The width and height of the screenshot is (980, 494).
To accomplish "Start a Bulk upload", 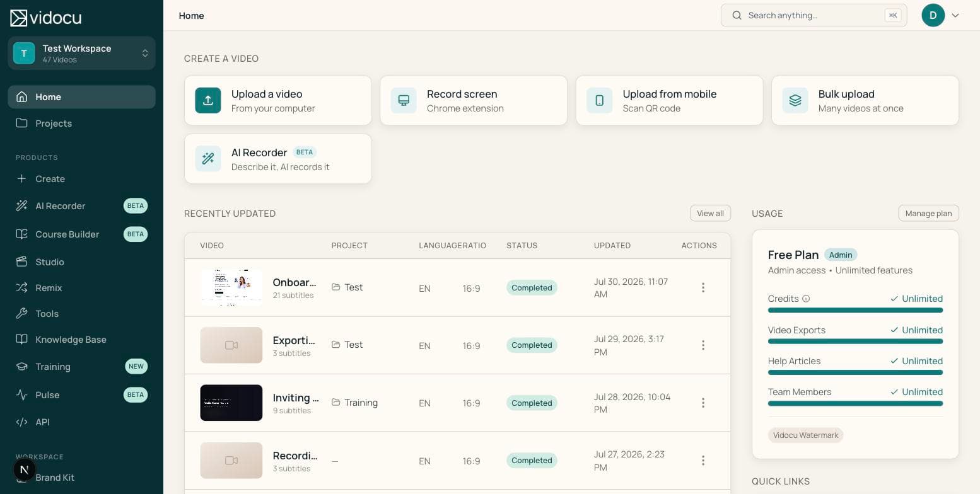I will click(x=865, y=100).
